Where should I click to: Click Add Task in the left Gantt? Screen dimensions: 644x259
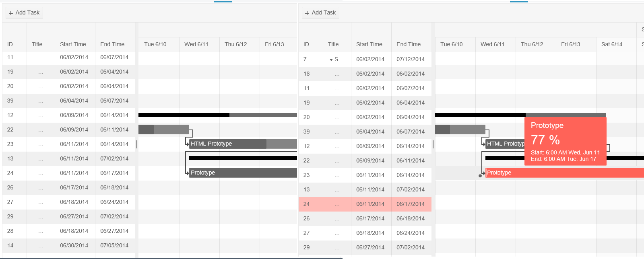[24, 13]
